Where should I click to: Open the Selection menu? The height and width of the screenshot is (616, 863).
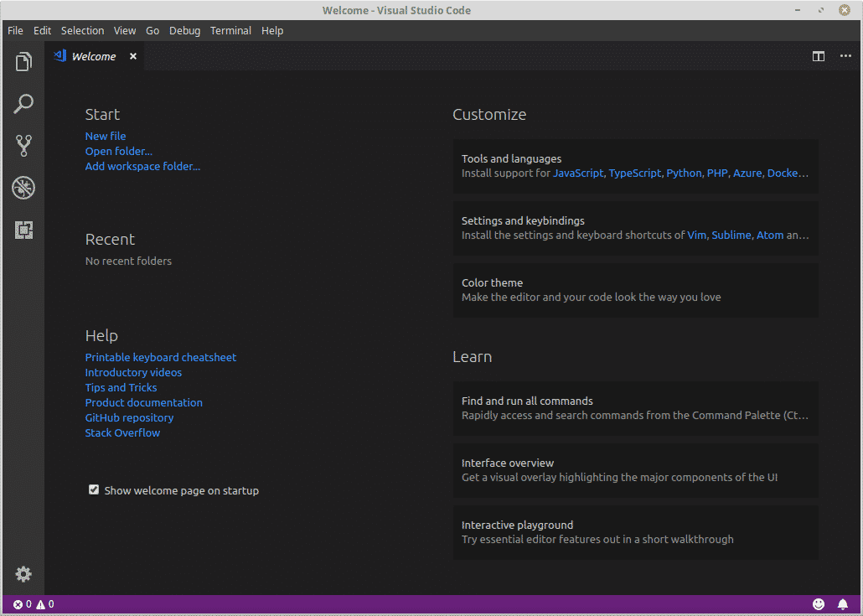coord(82,30)
